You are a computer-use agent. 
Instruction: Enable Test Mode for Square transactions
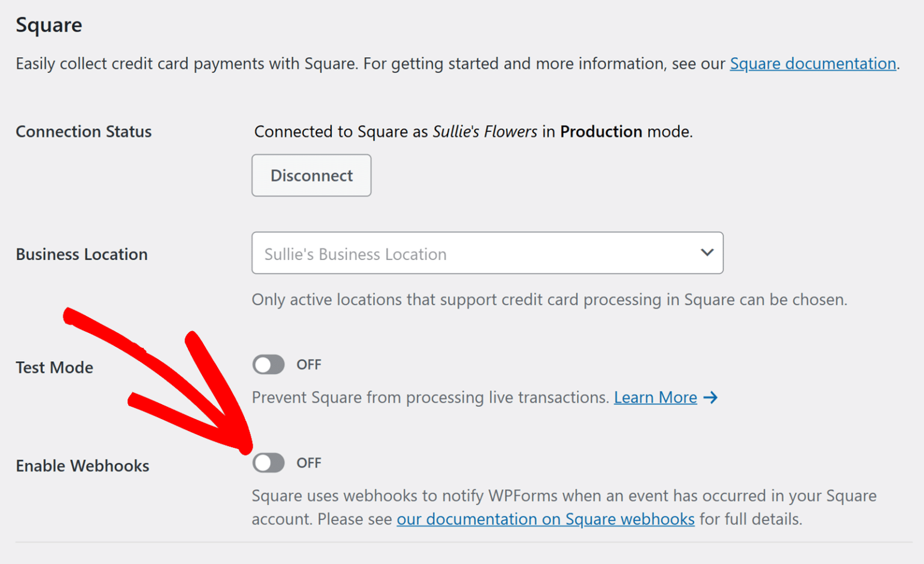[x=268, y=364]
